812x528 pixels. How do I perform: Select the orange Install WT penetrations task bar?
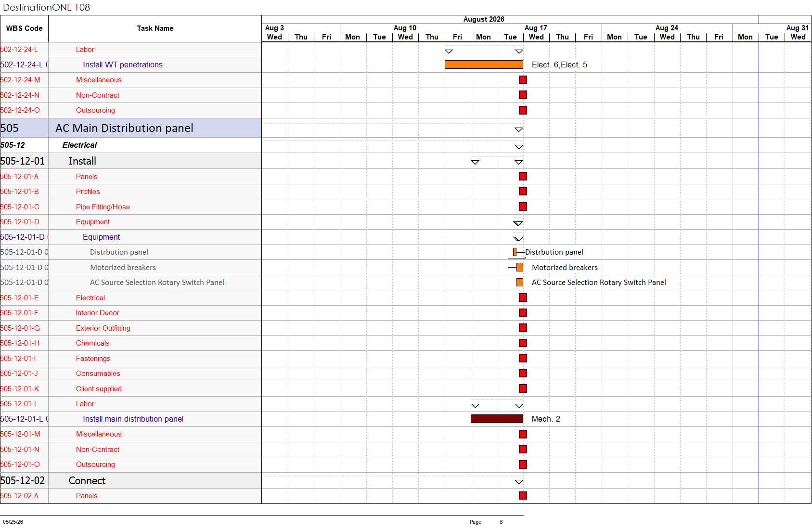click(484, 64)
